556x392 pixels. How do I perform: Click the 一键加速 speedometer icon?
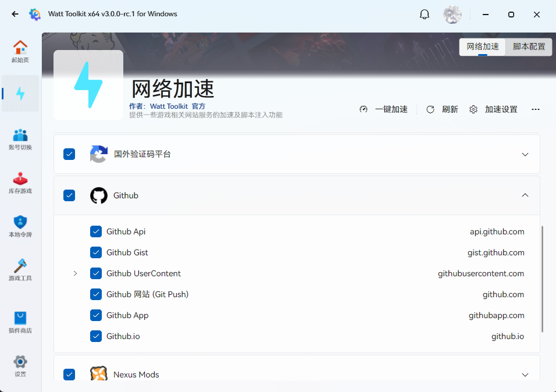pyautogui.click(x=363, y=109)
